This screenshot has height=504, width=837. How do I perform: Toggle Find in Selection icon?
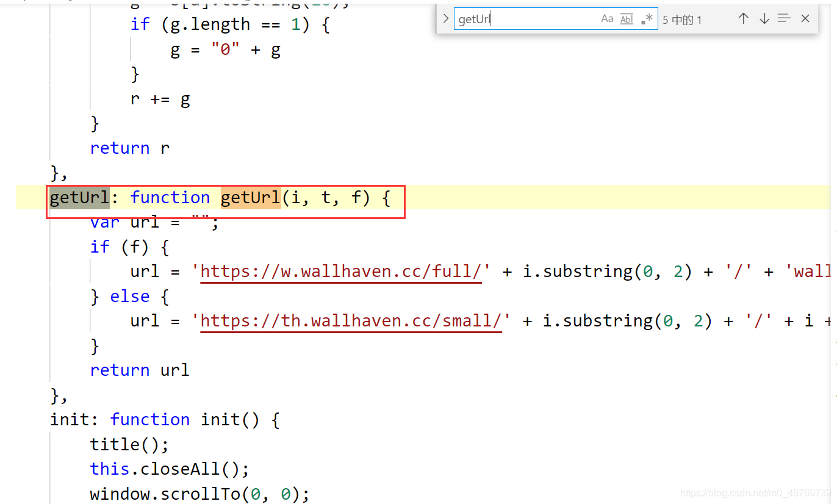[x=784, y=19]
